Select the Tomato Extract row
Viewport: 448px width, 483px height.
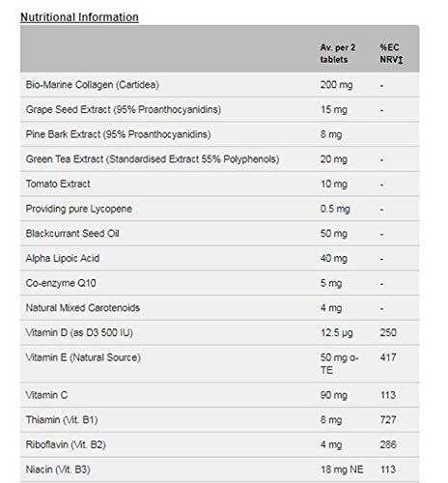pyautogui.click(x=220, y=184)
